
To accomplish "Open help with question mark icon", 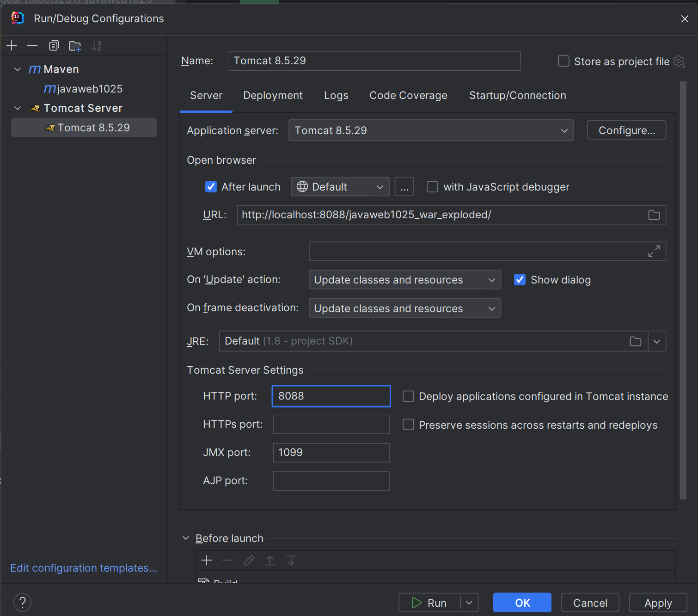I will (22, 602).
